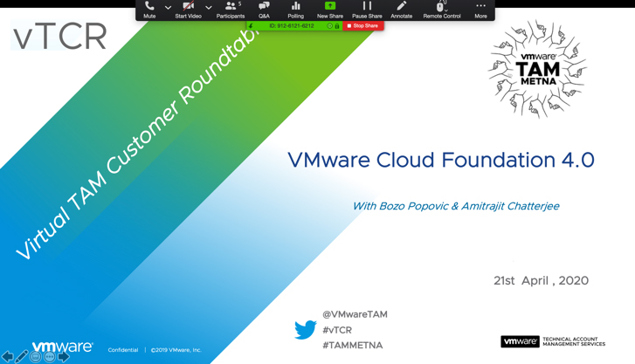The height and width of the screenshot is (364, 635).
Task: Click the vTCR heading text
Action: [x=59, y=37]
